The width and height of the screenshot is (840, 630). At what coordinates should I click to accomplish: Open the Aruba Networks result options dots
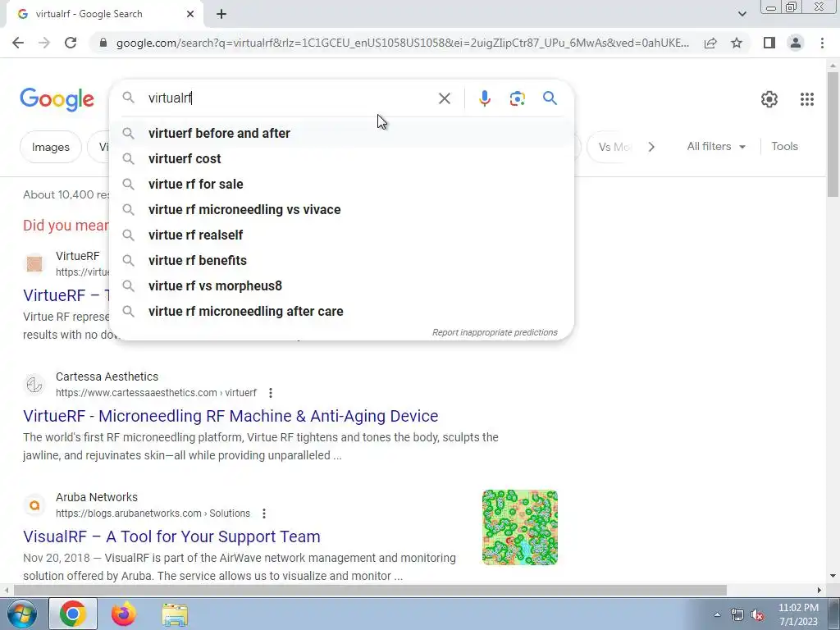click(264, 514)
